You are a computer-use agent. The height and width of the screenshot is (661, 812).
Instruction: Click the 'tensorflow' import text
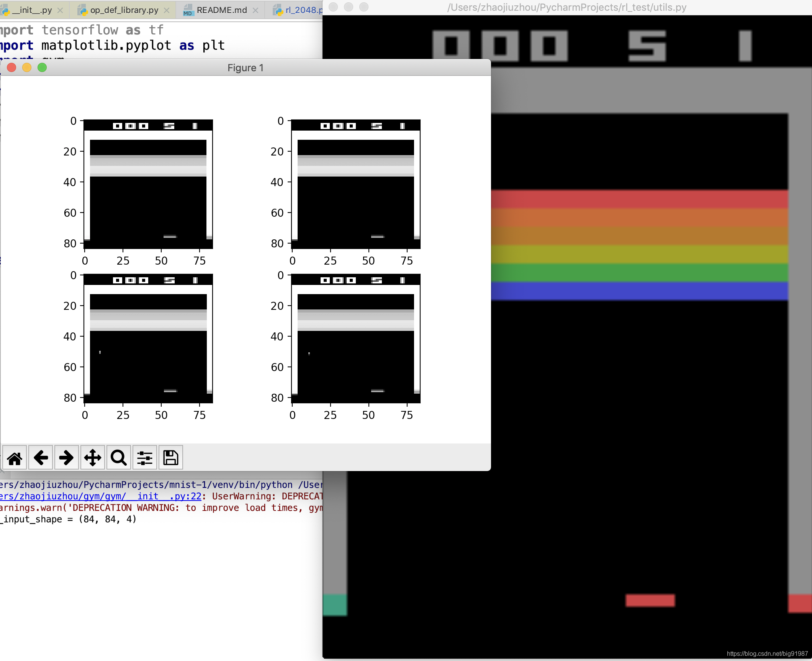80,30
